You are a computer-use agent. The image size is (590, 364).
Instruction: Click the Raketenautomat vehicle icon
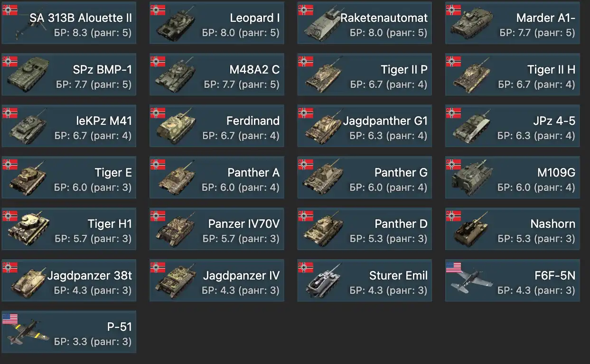[323, 25]
